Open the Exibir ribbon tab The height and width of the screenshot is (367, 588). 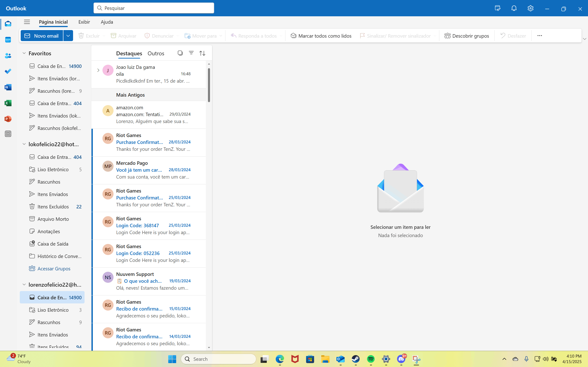click(x=84, y=22)
